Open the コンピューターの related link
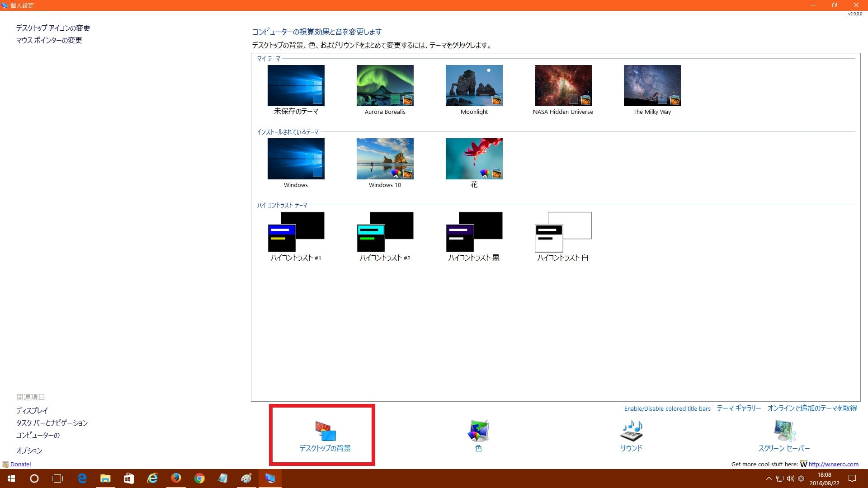This screenshot has height=488, width=868. coord(38,435)
